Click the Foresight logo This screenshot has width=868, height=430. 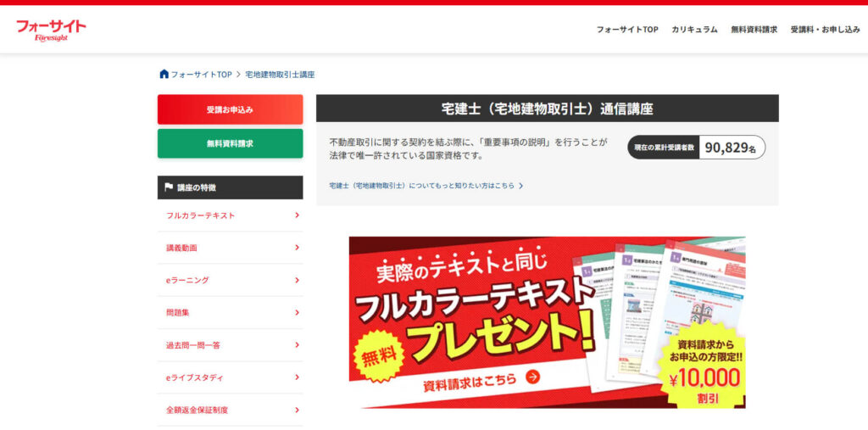point(51,31)
